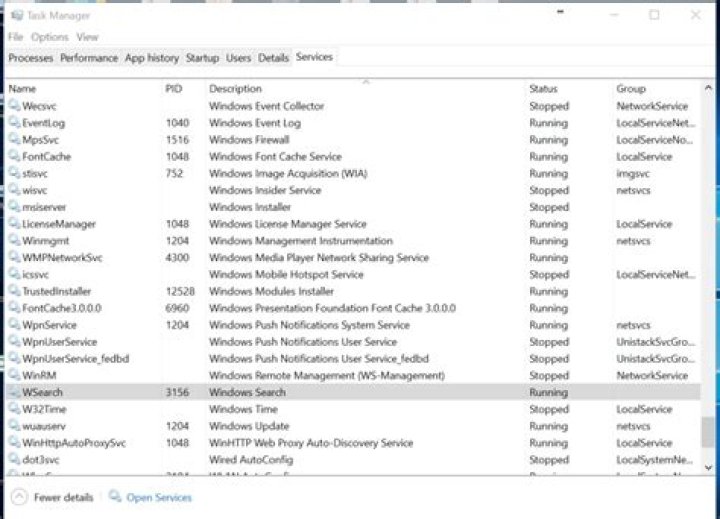Click the service icon beside dot3svc

click(14, 459)
